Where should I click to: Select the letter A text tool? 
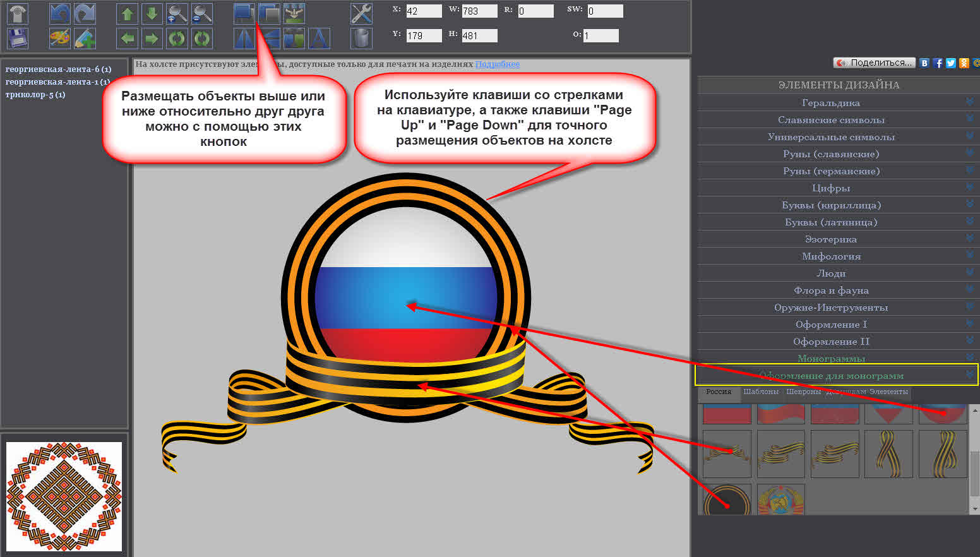pos(319,39)
